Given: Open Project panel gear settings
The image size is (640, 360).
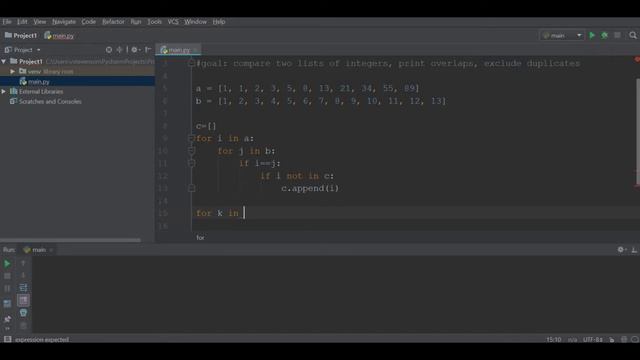Looking at the screenshot, I should pos(135,50).
